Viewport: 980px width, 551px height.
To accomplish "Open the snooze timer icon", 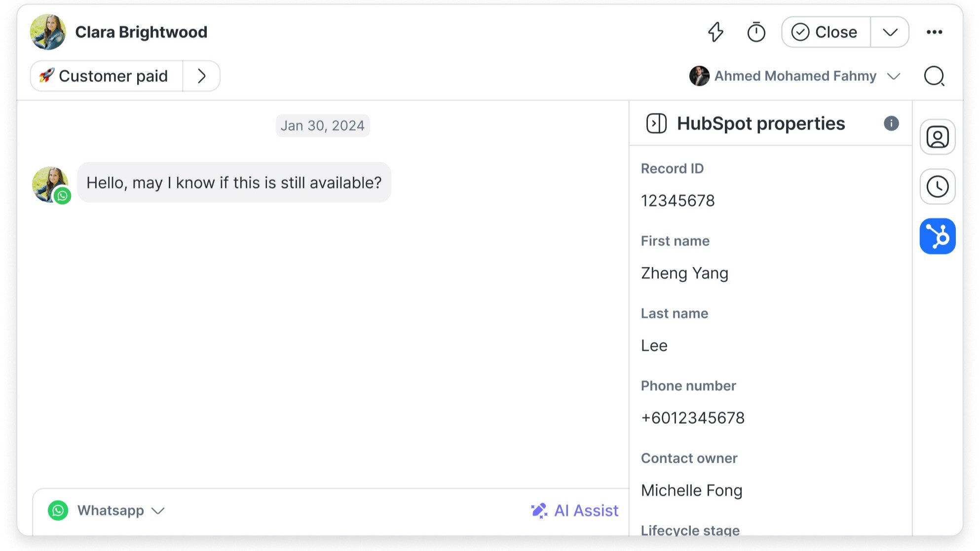I will pos(756,33).
